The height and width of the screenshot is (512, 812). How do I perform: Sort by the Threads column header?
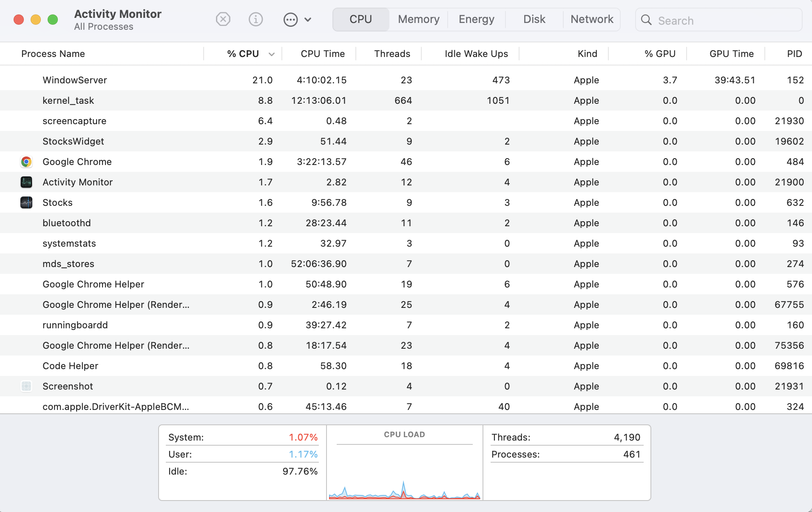click(392, 54)
